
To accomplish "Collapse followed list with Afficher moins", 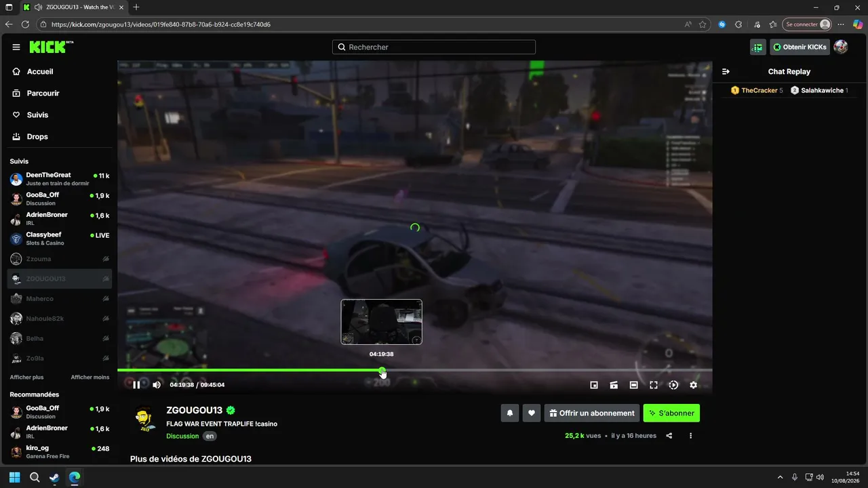I will click(90, 377).
